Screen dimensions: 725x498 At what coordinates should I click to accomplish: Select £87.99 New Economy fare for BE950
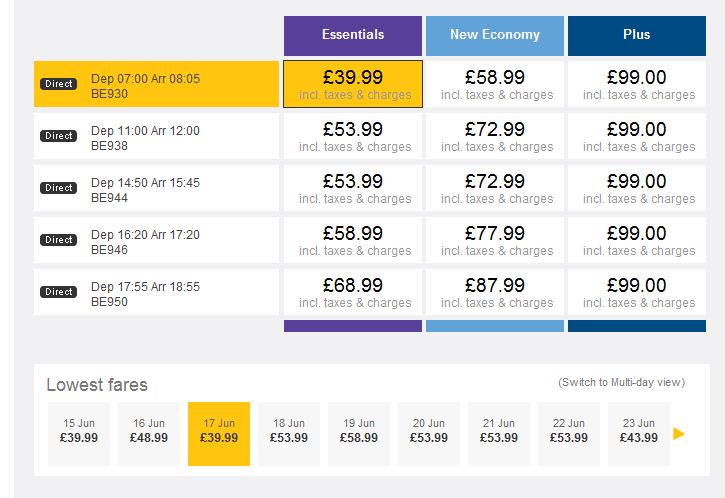coord(495,292)
